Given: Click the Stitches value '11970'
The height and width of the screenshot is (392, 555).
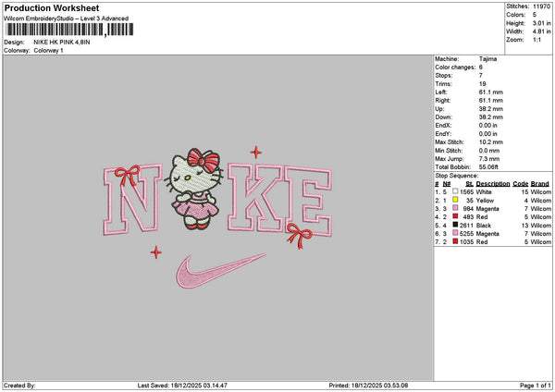Looking at the screenshot, I should 541,6.
